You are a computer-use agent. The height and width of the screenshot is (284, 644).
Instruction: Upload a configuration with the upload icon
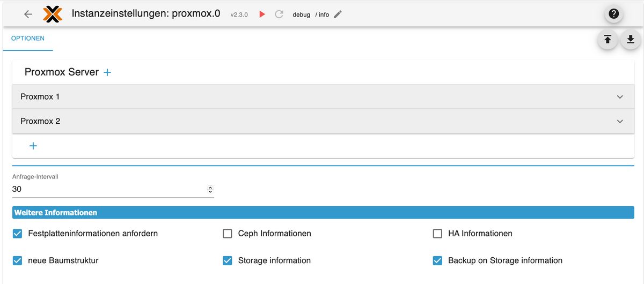tap(608, 39)
